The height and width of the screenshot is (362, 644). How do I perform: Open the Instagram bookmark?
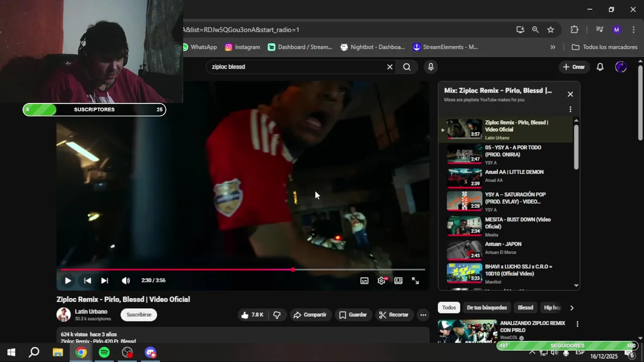point(243,47)
